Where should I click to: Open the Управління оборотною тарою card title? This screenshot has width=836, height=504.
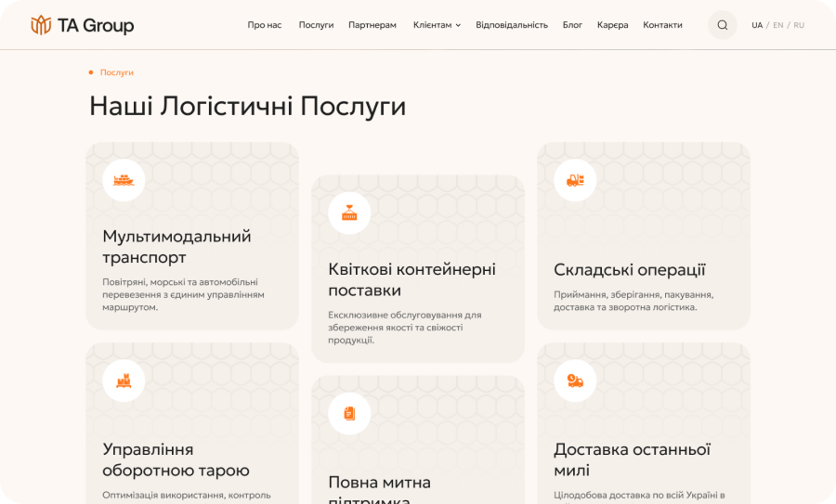(176, 459)
